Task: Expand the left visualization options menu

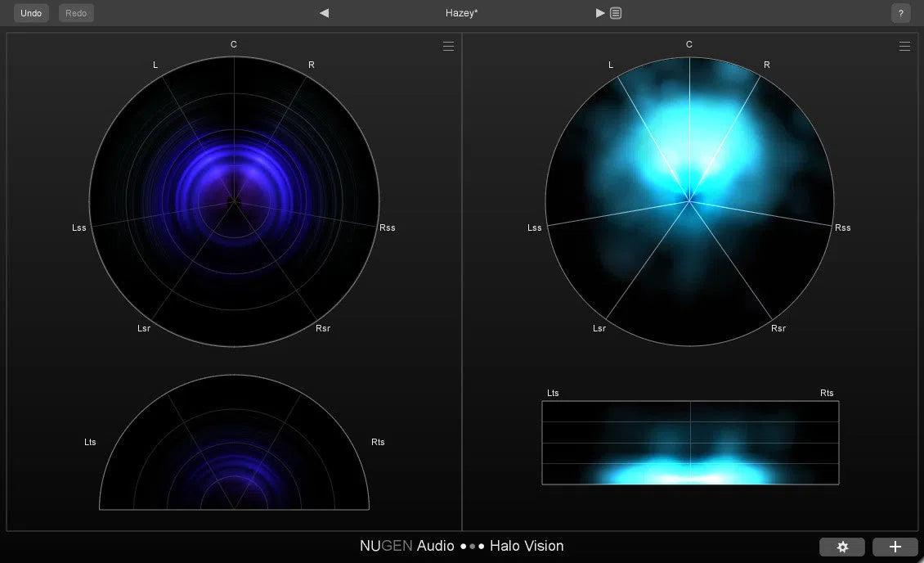Action: click(448, 46)
